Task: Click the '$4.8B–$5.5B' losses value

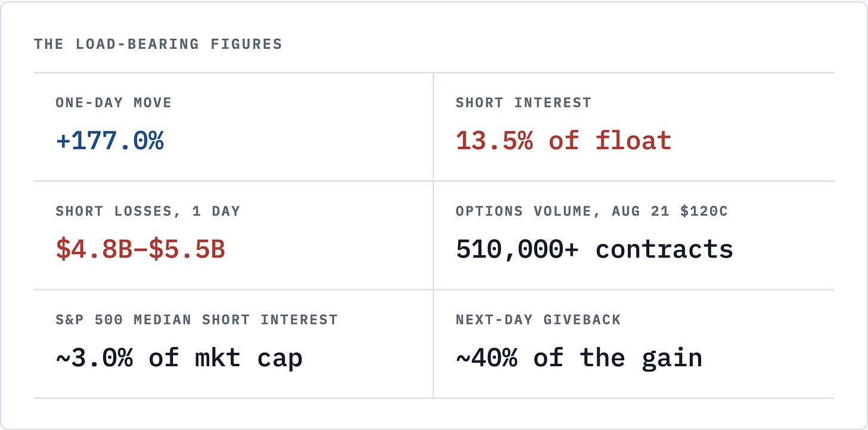Action: point(141,249)
